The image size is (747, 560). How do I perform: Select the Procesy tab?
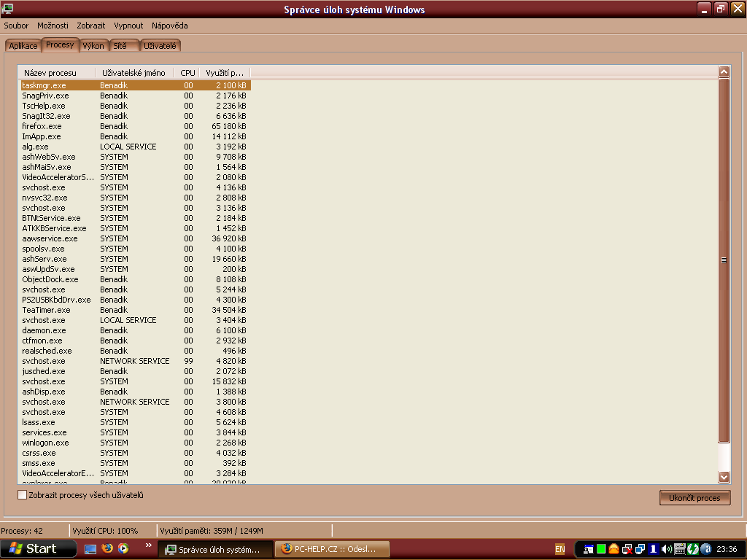60,44
